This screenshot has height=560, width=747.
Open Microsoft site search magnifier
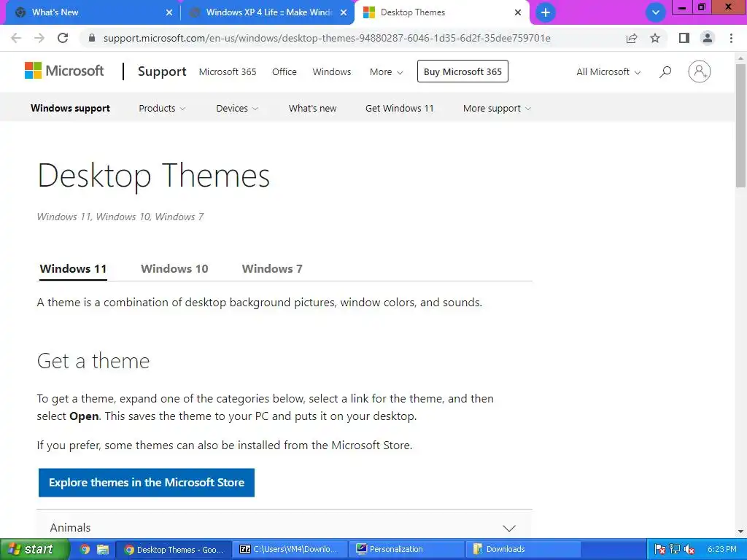[665, 71]
